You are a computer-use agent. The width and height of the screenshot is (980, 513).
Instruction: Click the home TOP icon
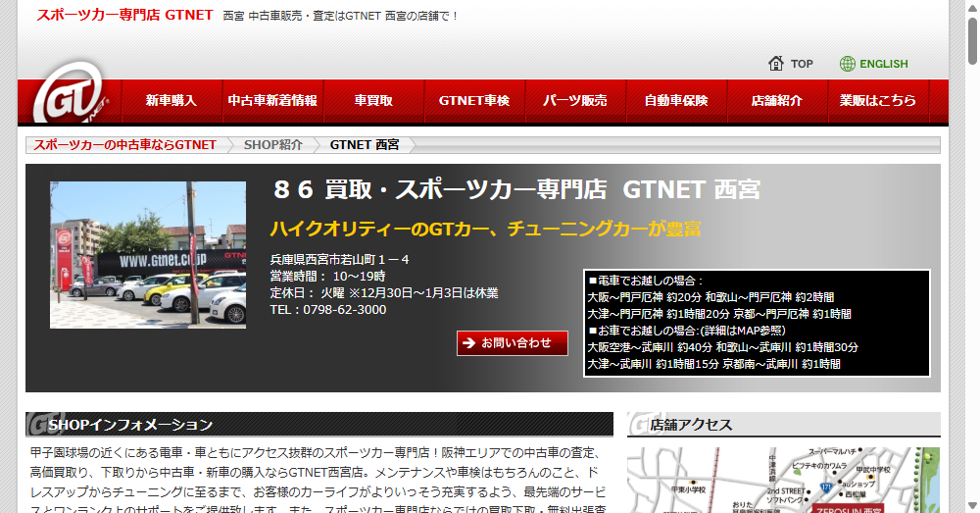pyautogui.click(x=776, y=64)
